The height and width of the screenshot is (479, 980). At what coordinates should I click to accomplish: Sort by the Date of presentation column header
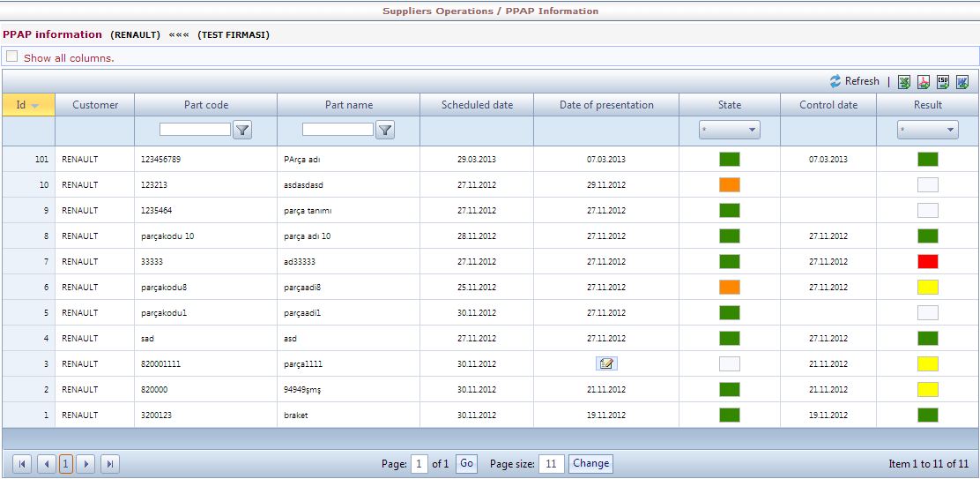tap(606, 105)
